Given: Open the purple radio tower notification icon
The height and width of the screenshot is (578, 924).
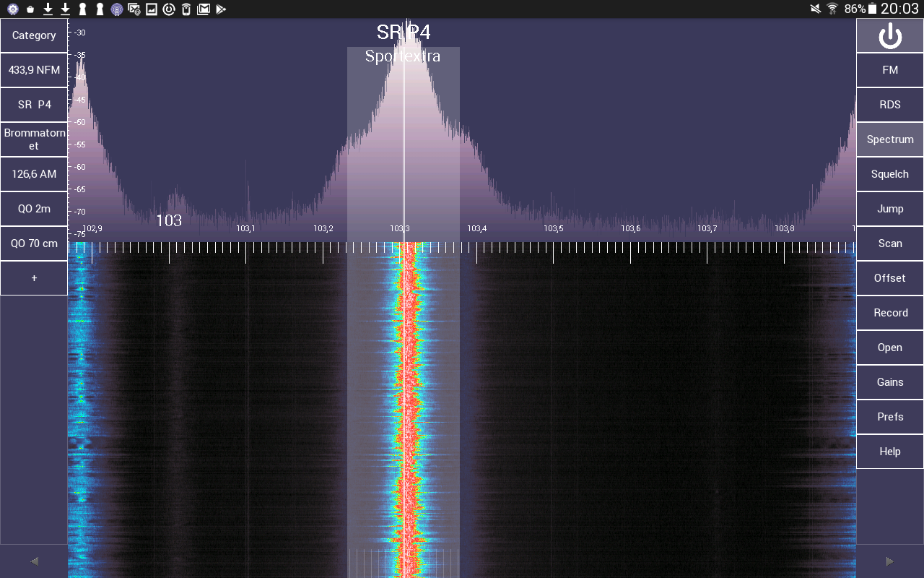Looking at the screenshot, I should tap(116, 9).
